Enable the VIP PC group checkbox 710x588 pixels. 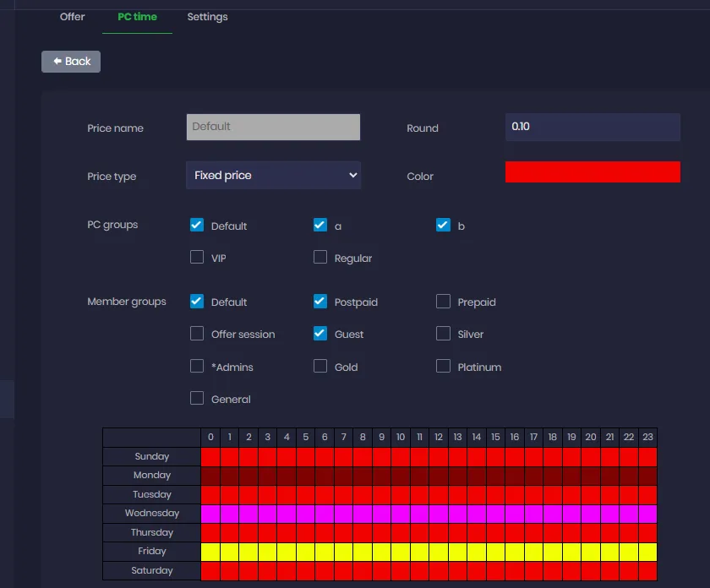click(197, 257)
